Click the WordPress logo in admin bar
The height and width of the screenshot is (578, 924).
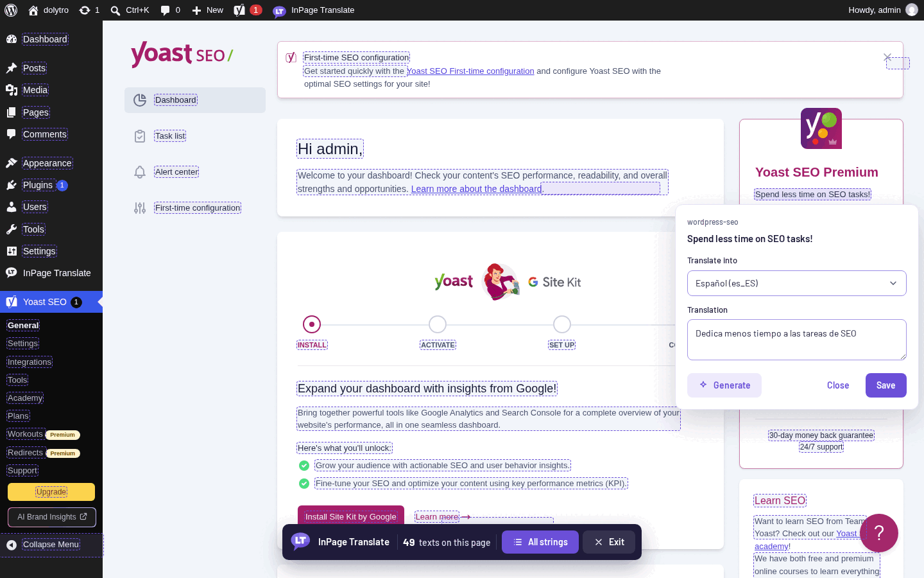11,10
